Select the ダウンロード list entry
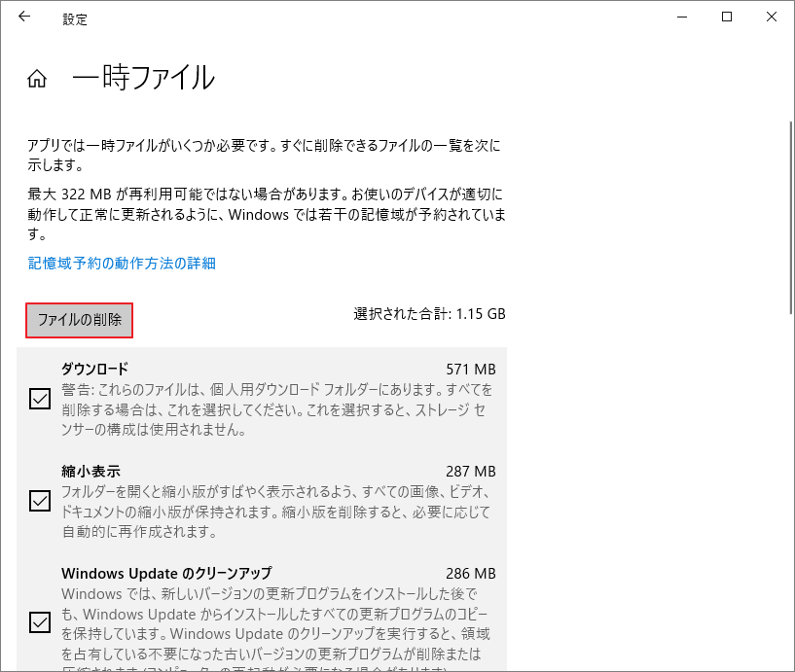The width and height of the screenshot is (795, 672). coord(96,370)
